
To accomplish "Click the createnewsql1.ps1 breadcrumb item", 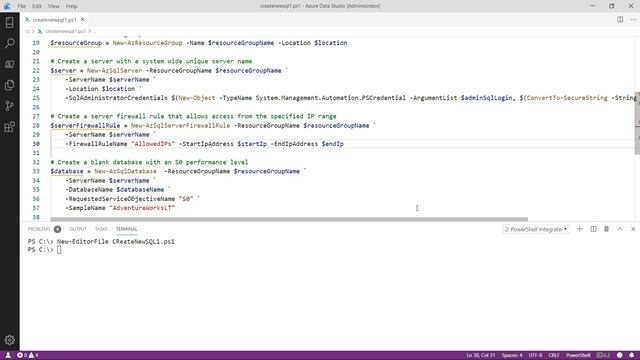I will click(x=65, y=31).
